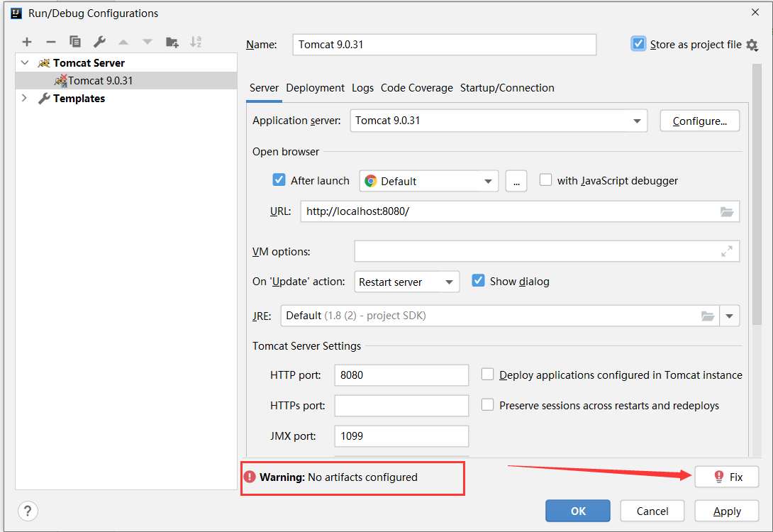Switch to the Code Coverage tab

[416, 88]
